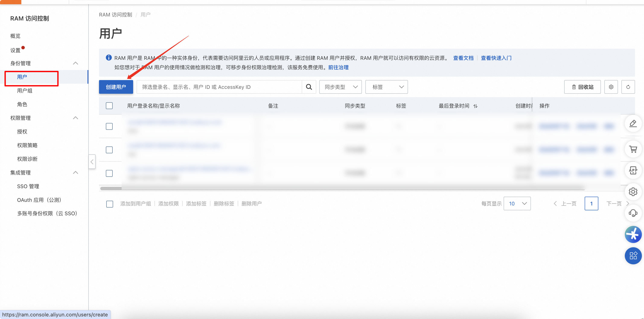Click the search magnifier icon
This screenshot has width=644, height=319.
tap(309, 87)
